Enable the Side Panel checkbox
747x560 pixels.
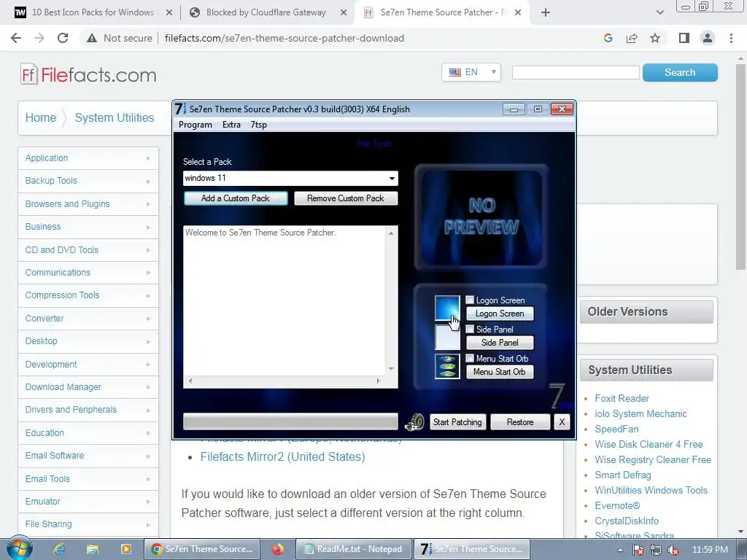pyautogui.click(x=470, y=329)
